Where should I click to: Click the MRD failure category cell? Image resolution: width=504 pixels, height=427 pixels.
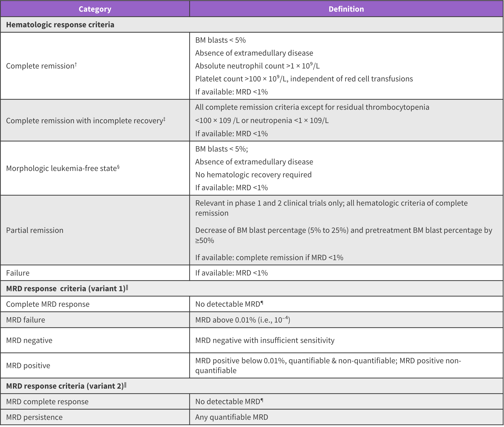tap(26, 320)
